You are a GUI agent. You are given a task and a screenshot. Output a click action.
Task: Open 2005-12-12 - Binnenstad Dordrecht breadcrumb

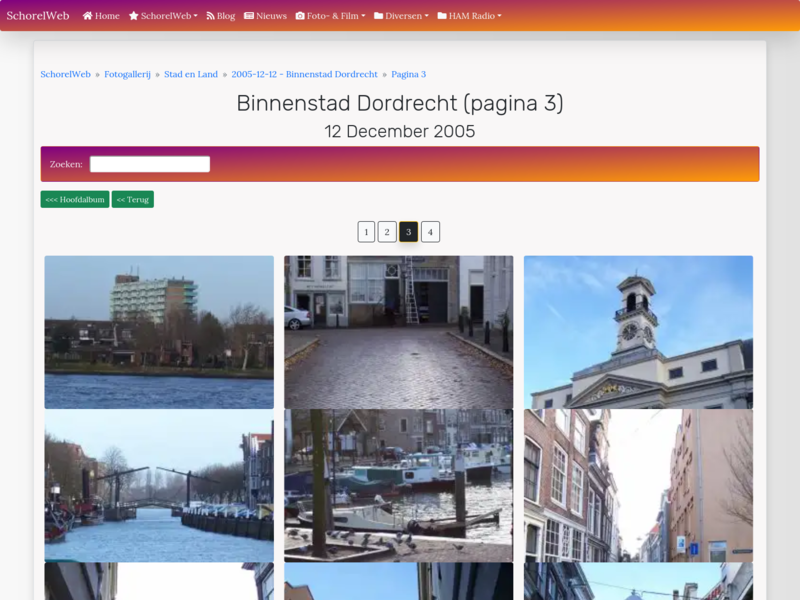pyautogui.click(x=305, y=74)
